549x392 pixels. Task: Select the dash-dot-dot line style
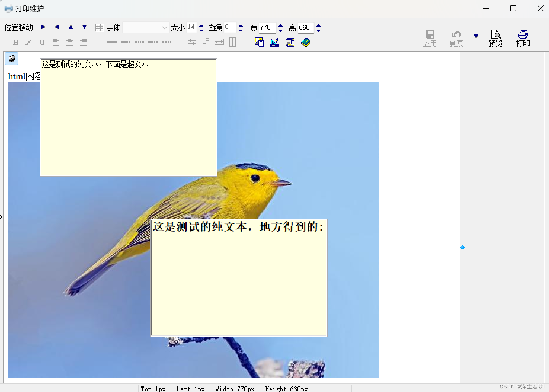click(153, 42)
